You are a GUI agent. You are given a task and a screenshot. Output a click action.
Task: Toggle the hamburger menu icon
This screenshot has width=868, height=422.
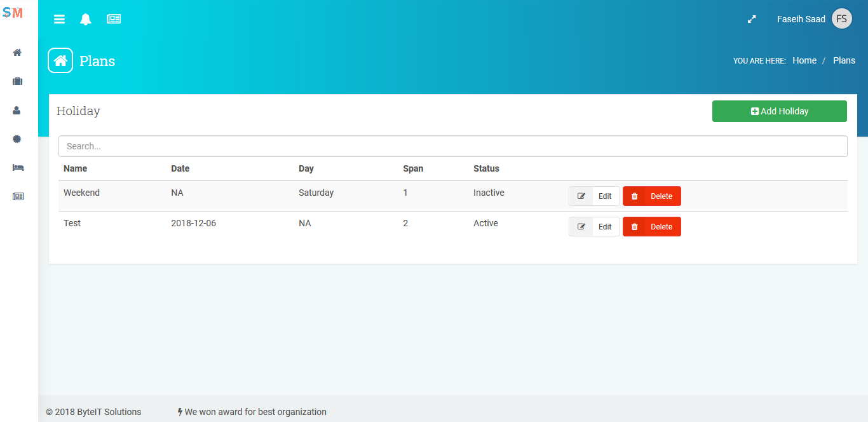tap(59, 19)
